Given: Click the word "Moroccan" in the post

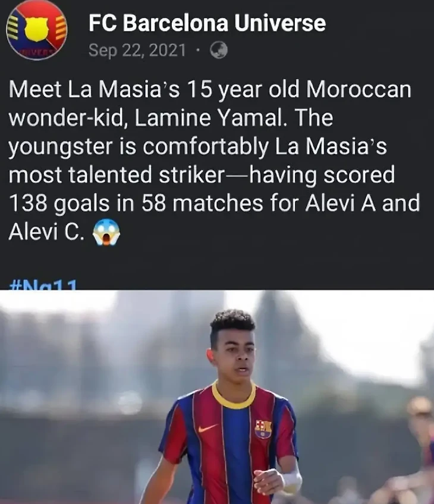Looking at the screenshot, I should coord(358,89).
